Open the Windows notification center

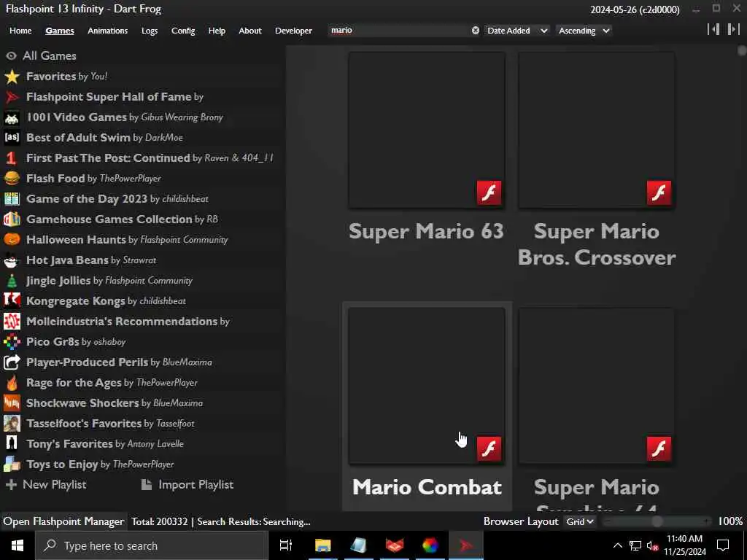(x=723, y=545)
